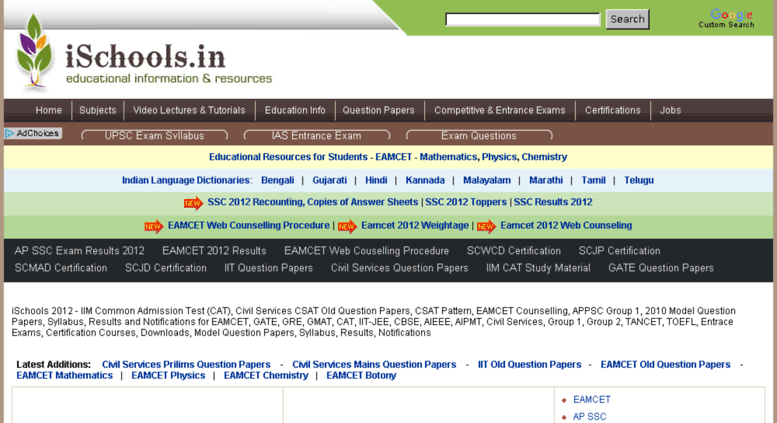
Task: Open the Gujarati dictionary link
Action: pyautogui.click(x=330, y=180)
